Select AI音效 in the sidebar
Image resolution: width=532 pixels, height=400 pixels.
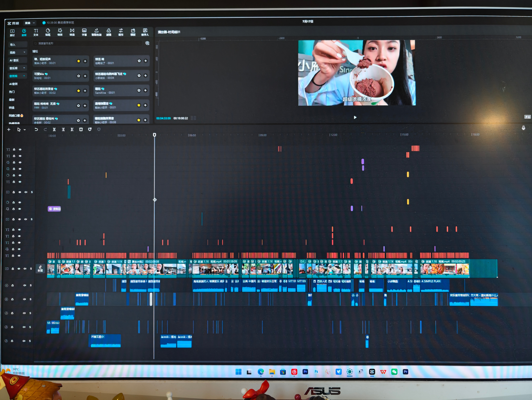coord(13,84)
